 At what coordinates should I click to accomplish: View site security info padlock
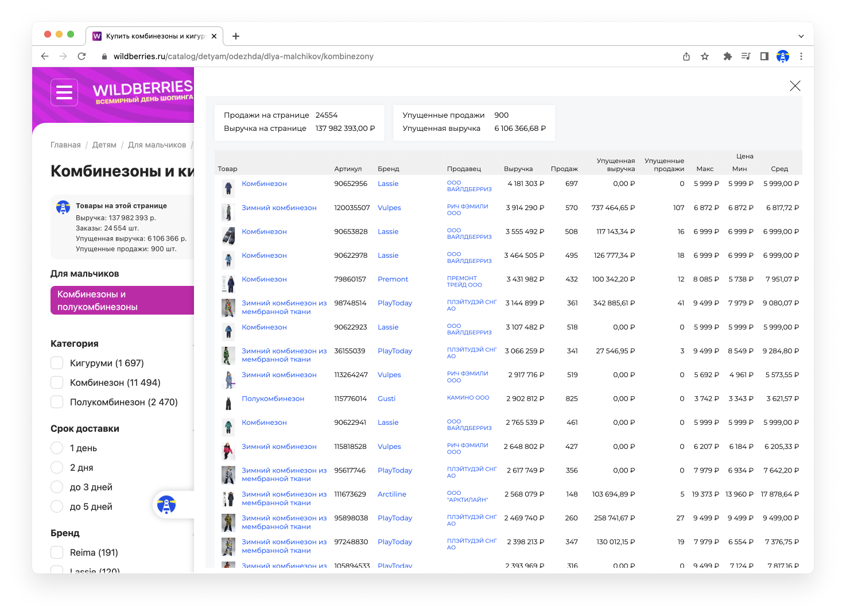click(104, 56)
